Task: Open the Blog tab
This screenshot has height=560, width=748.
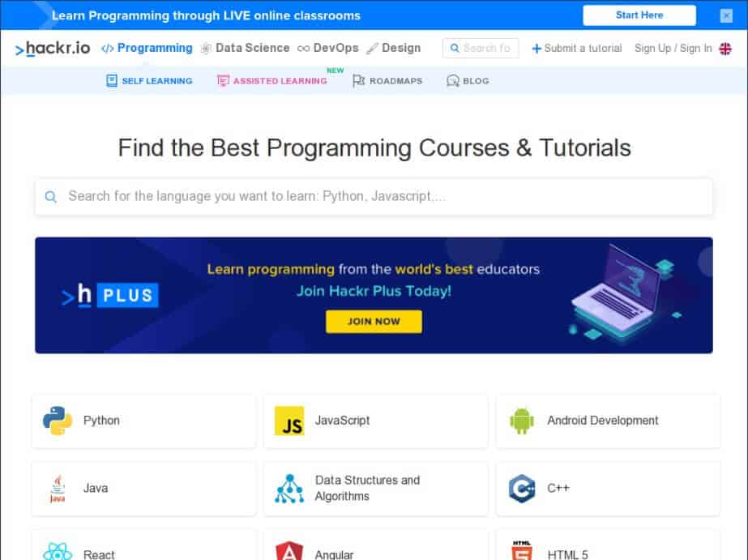Action: (x=468, y=80)
